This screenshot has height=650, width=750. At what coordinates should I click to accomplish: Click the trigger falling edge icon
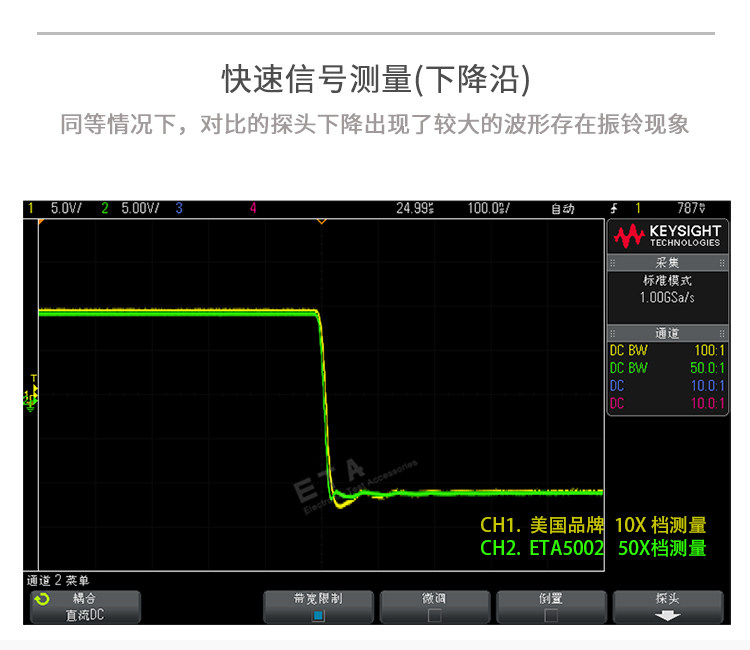(614, 208)
